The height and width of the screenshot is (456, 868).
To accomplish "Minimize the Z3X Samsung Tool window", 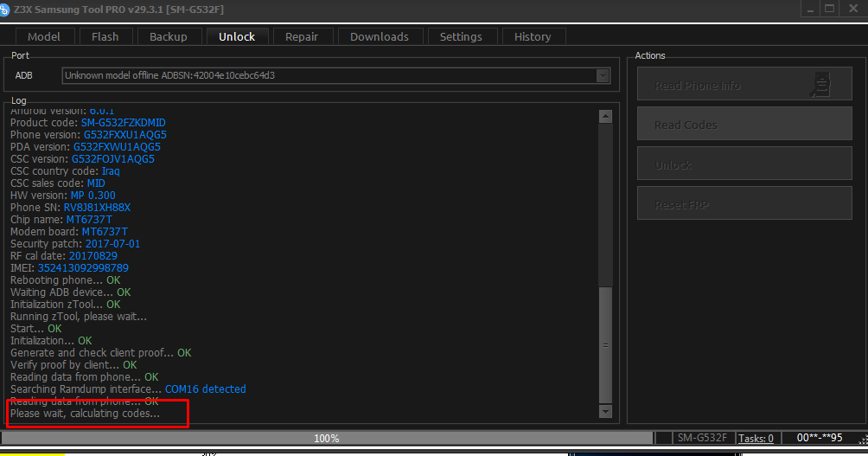I will coord(810,9).
